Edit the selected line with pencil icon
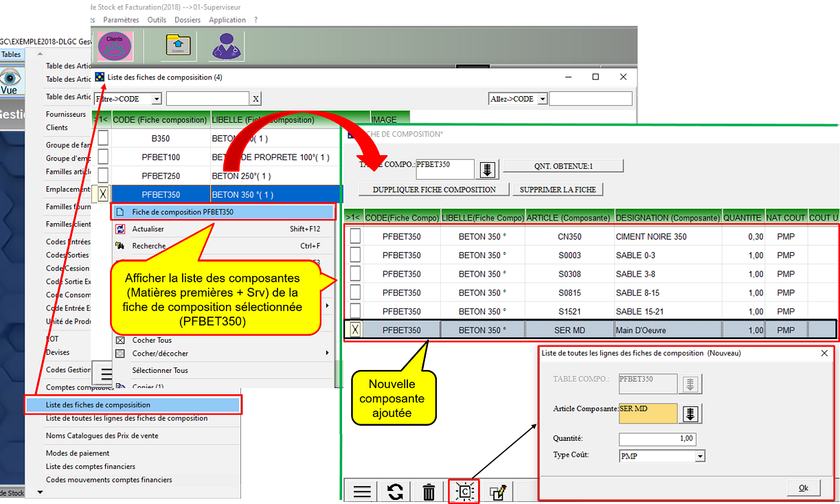The height and width of the screenshot is (504, 840). coord(498,492)
